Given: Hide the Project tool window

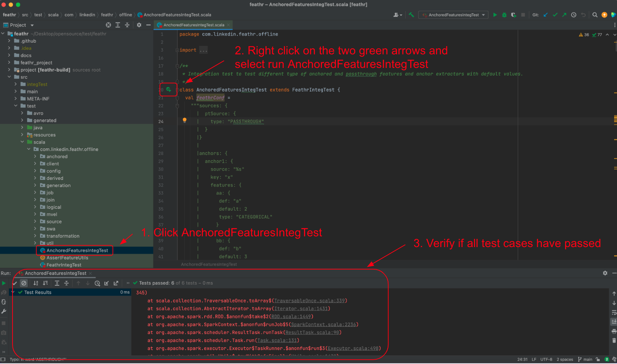Looking at the screenshot, I should click(x=148, y=25).
